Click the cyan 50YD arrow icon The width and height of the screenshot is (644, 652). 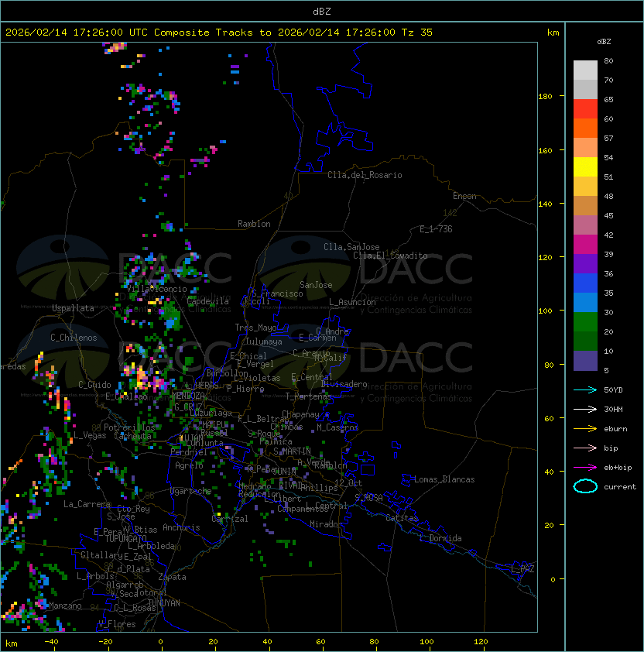point(585,389)
